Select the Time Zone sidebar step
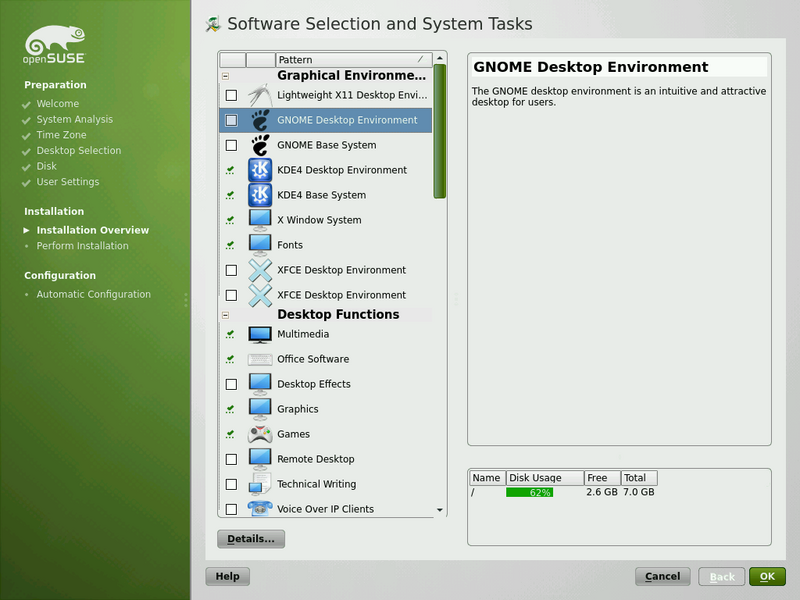This screenshot has width=800, height=600. tap(61, 135)
